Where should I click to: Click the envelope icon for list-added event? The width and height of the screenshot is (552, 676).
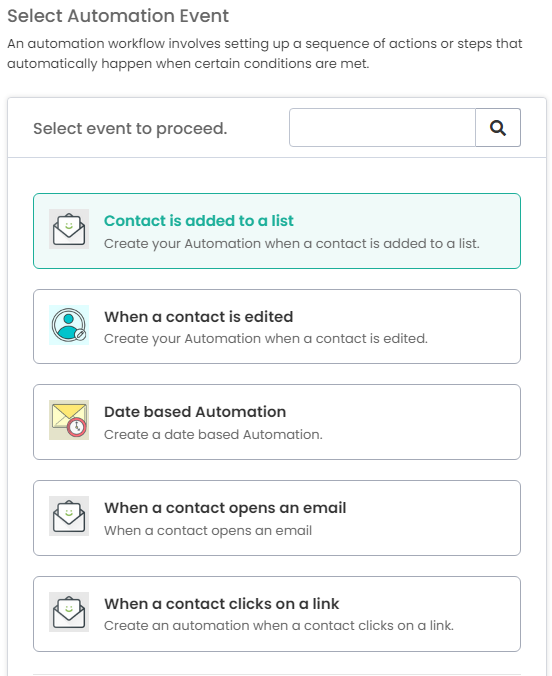(x=69, y=229)
